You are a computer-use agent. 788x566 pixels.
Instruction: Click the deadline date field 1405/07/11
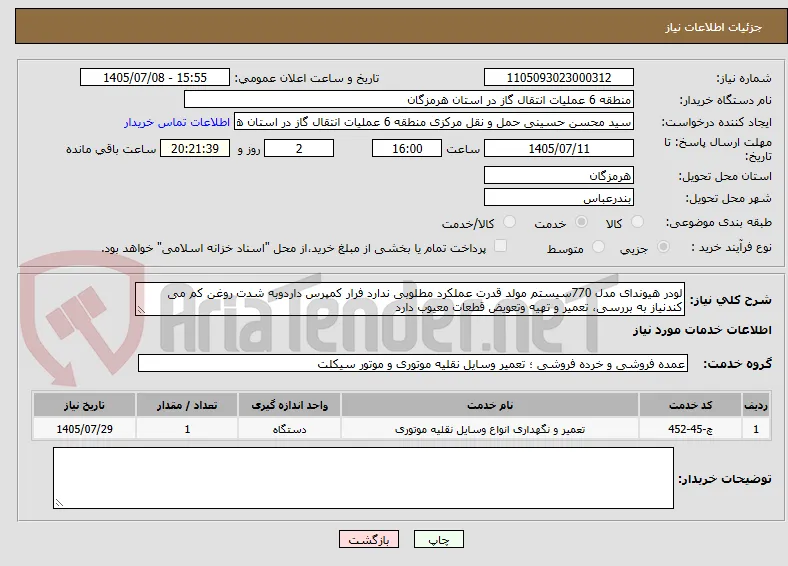[x=558, y=148]
